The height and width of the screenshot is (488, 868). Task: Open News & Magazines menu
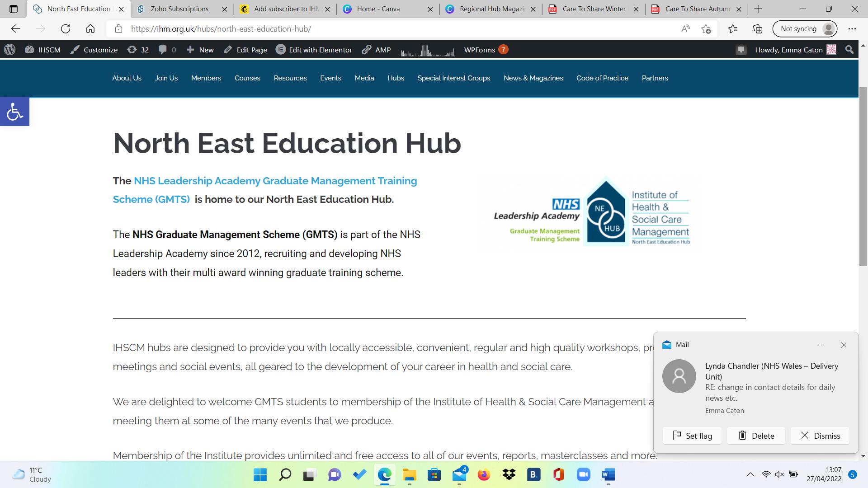(x=533, y=78)
